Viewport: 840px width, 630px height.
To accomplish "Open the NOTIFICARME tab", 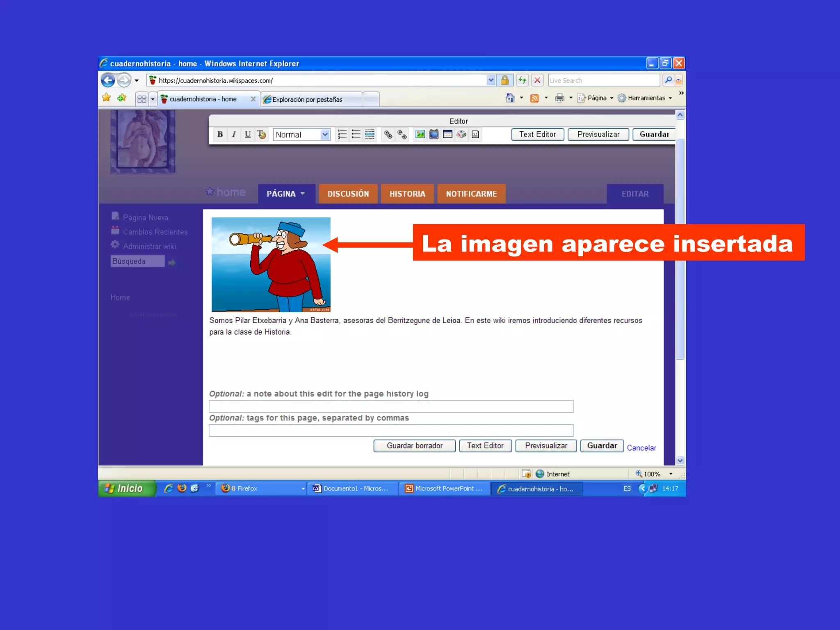I will 471,194.
